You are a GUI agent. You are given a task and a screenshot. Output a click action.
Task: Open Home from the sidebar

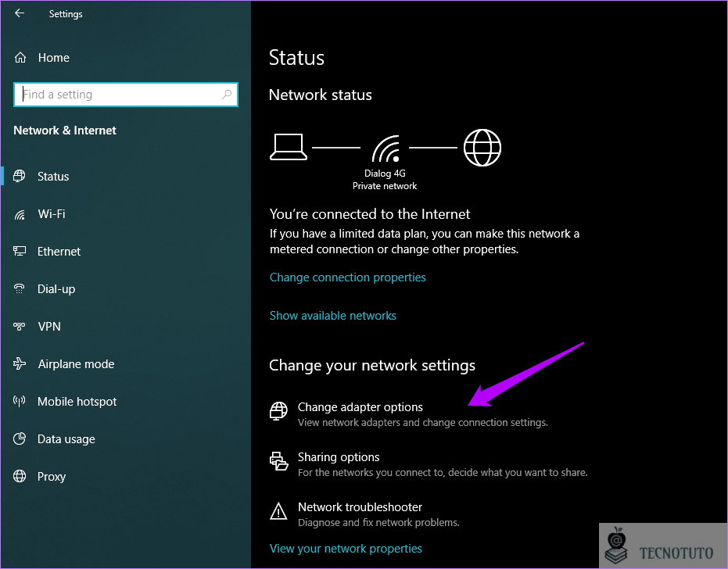point(53,57)
